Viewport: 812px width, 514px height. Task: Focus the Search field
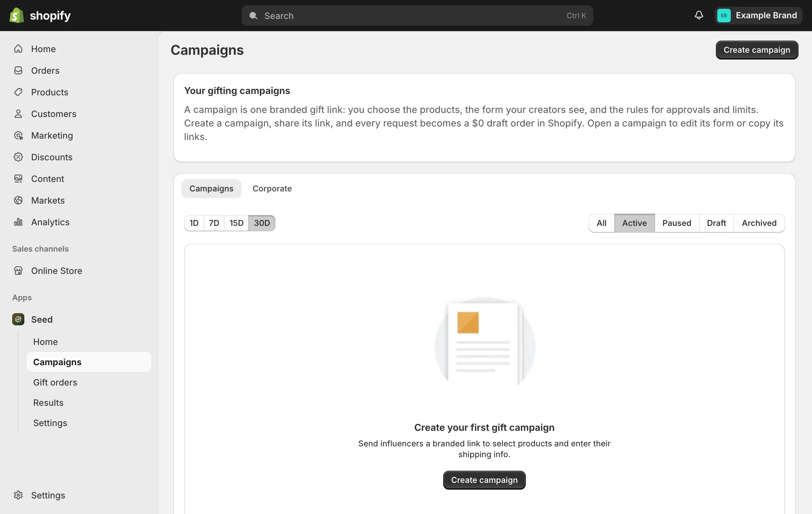click(x=417, y=16)
